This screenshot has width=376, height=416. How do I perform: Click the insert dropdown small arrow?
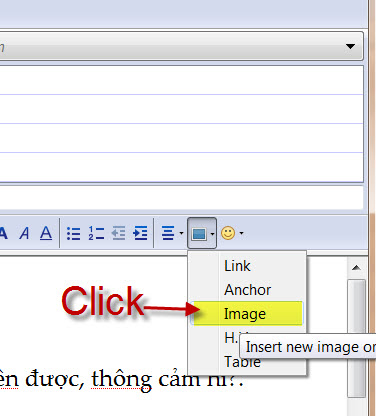pos(212,234)
